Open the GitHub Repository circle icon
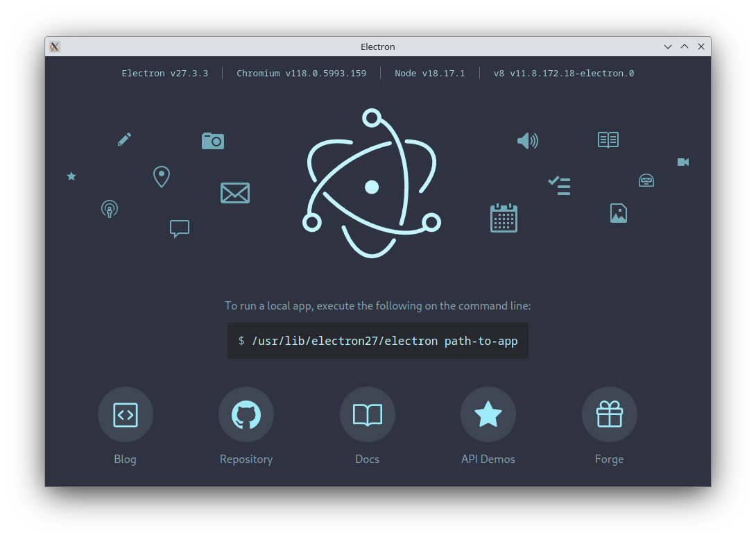This screenshot has height=540, width=756. (x=246, y=414)
